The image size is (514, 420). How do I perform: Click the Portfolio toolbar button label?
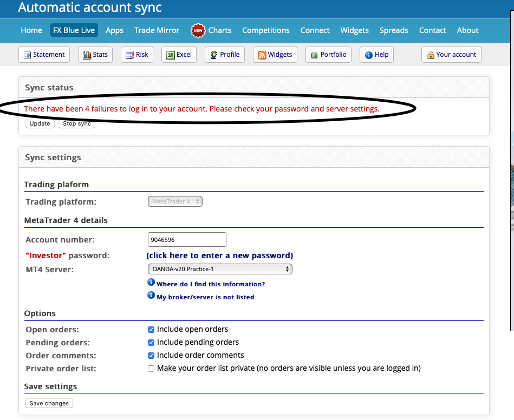[x=334, y=55]
